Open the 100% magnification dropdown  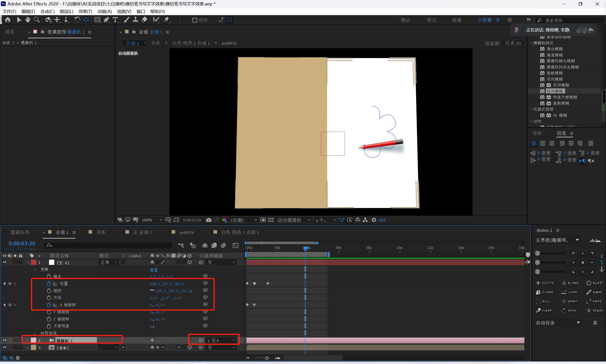(152, 220)
